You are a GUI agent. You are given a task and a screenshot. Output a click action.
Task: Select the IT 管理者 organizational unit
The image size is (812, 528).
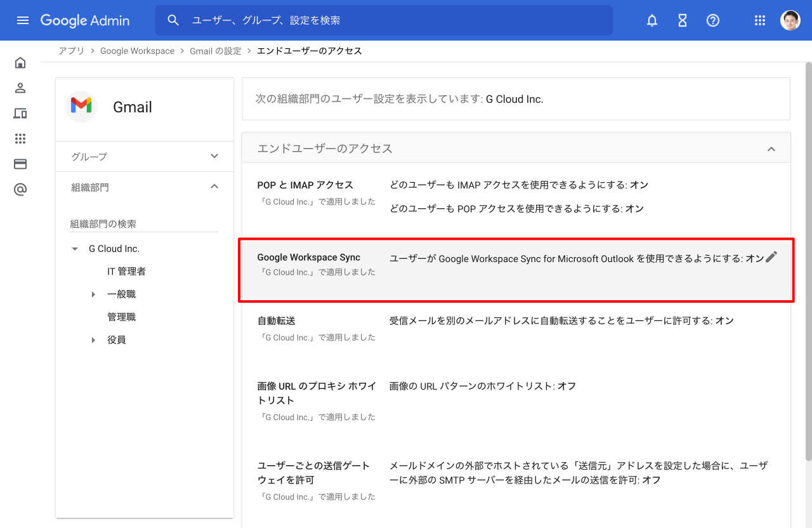[126, 272]
